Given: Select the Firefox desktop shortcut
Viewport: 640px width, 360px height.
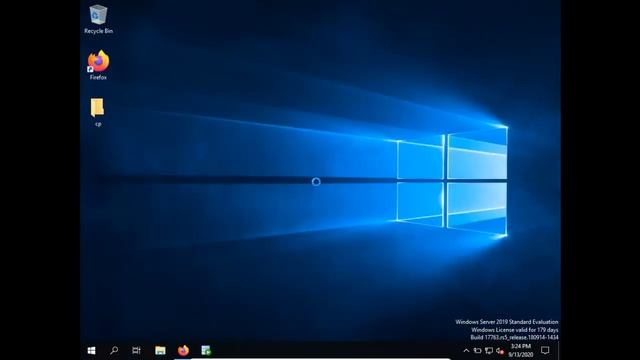Looking at the screenshot, I should pos(98,65).
